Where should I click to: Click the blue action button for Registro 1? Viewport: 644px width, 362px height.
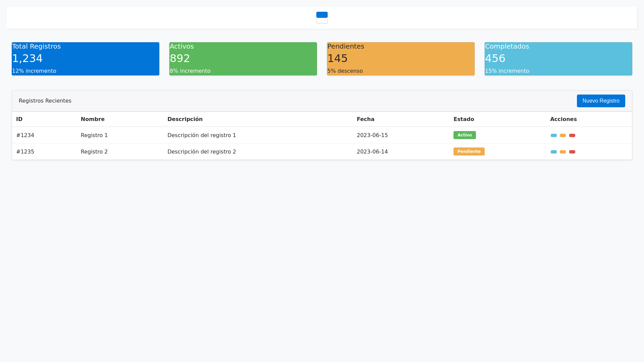(x=553, y=135)
